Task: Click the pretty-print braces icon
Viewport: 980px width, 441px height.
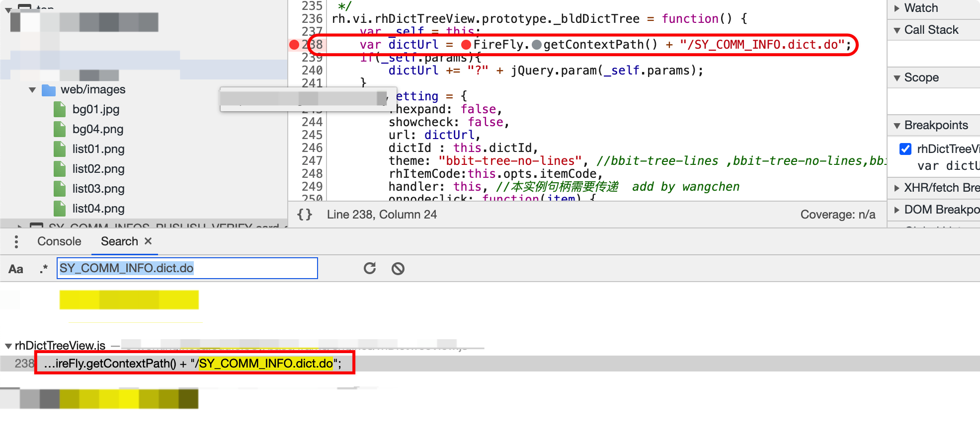Action: pyautogui.click(x=305, y=215)
